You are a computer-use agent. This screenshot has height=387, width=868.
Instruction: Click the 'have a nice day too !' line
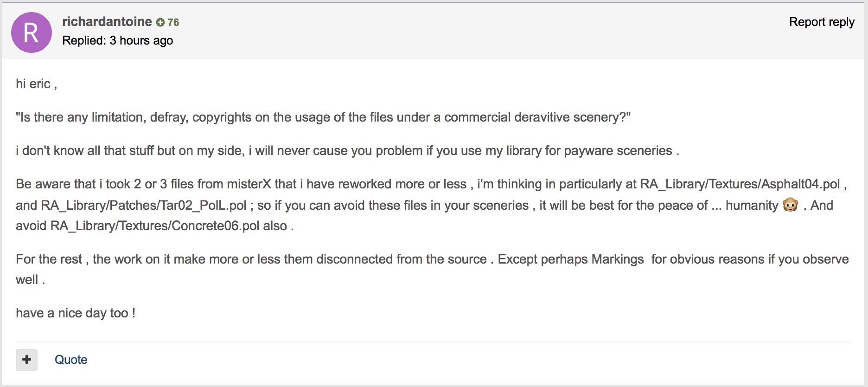click(x=76, y=313)
